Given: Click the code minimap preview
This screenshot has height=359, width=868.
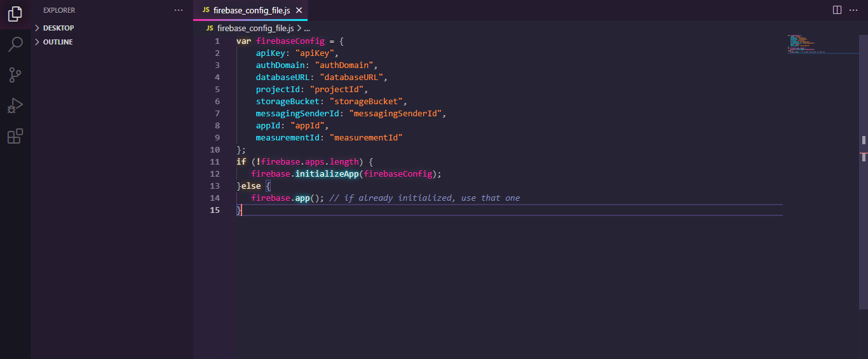Looking at the screenshot, I should [x=807, y=44].
